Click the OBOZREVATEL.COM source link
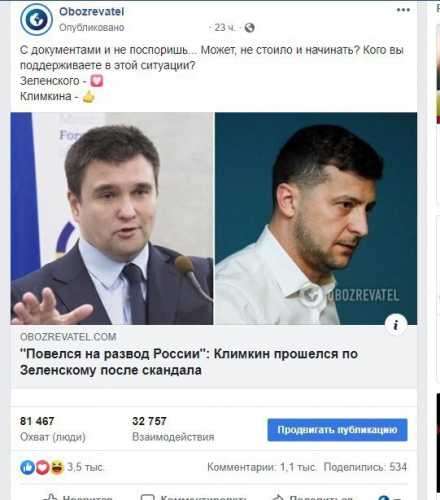 pyautogui.click(x=68, y=337)
